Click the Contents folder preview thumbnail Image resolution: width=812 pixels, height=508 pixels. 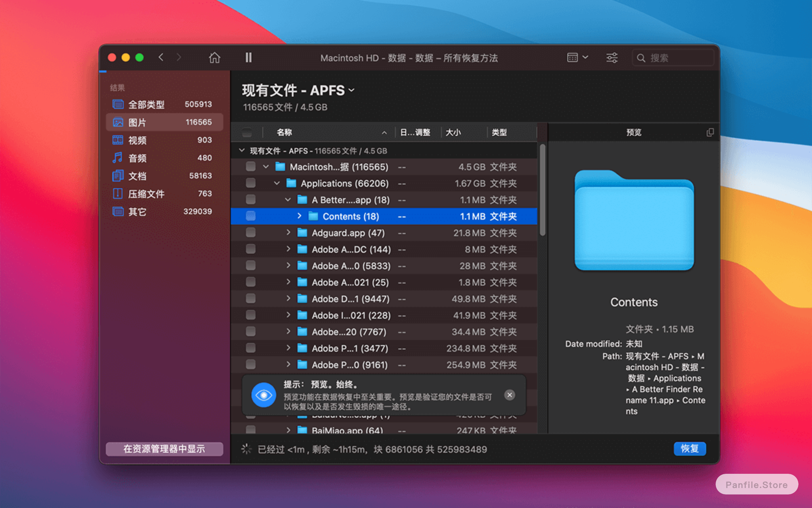(634, 220)
